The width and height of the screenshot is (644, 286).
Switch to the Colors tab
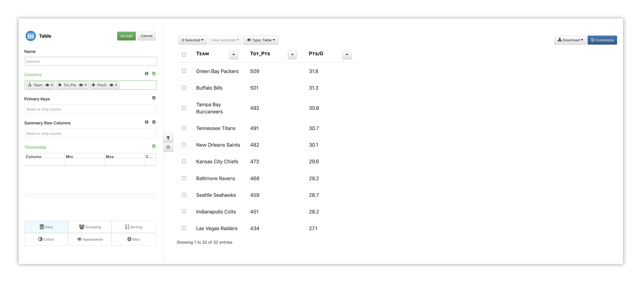pos(46,239)
